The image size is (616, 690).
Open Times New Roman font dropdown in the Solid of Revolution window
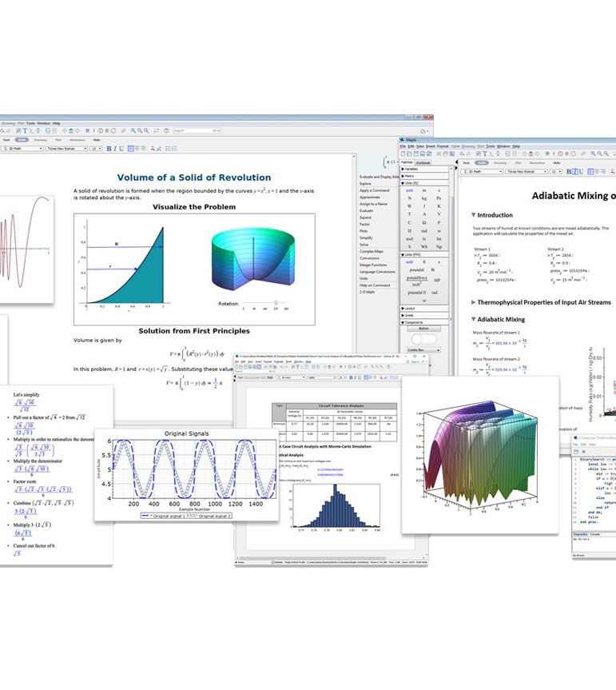(66, 148)
